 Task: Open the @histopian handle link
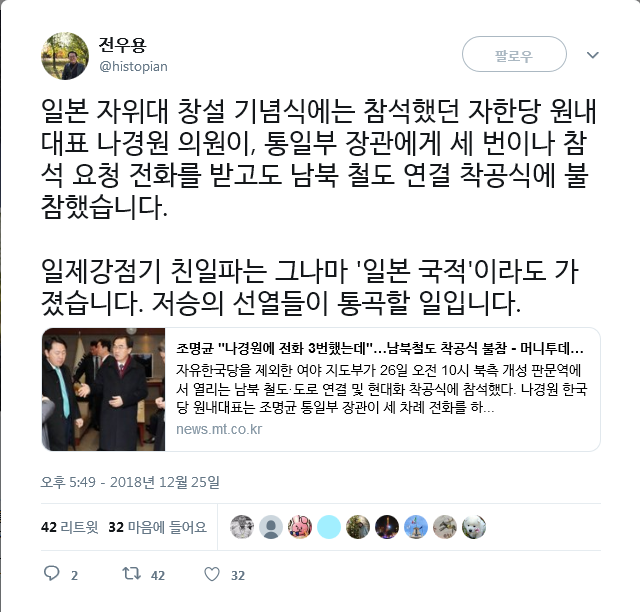coord(133,66)
